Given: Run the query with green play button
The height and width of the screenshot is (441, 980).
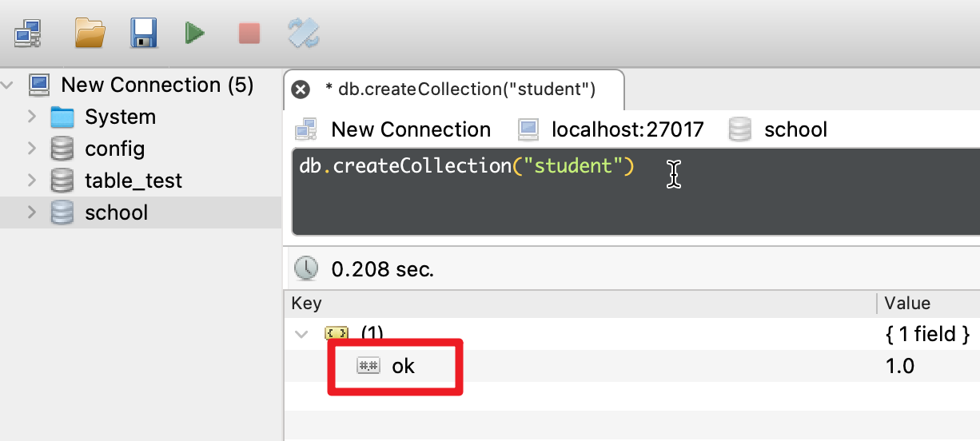Looking at the screenshot, I should coord(195,34).
